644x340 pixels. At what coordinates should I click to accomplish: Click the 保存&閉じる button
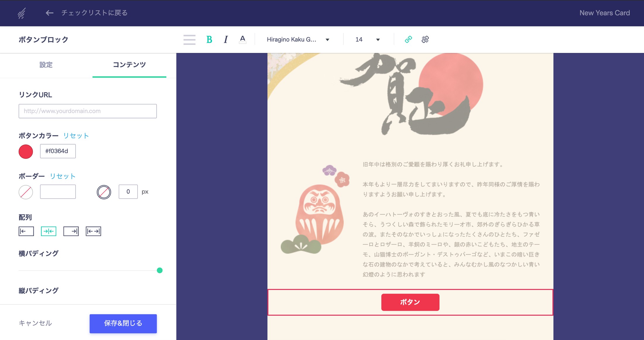coord(123,324)
